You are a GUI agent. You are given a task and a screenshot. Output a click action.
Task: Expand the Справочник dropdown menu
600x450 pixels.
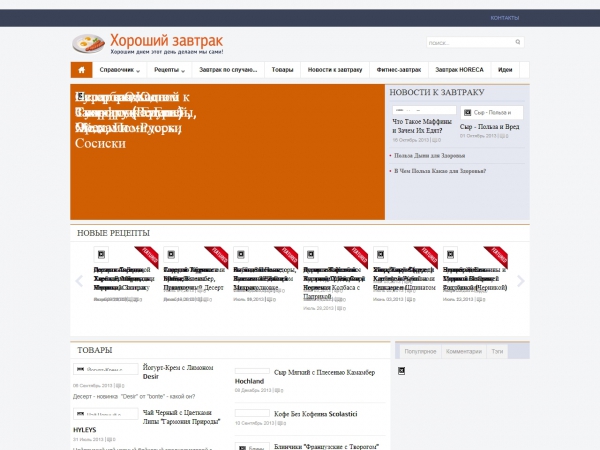pyautogui.click(x=119, y=70)
